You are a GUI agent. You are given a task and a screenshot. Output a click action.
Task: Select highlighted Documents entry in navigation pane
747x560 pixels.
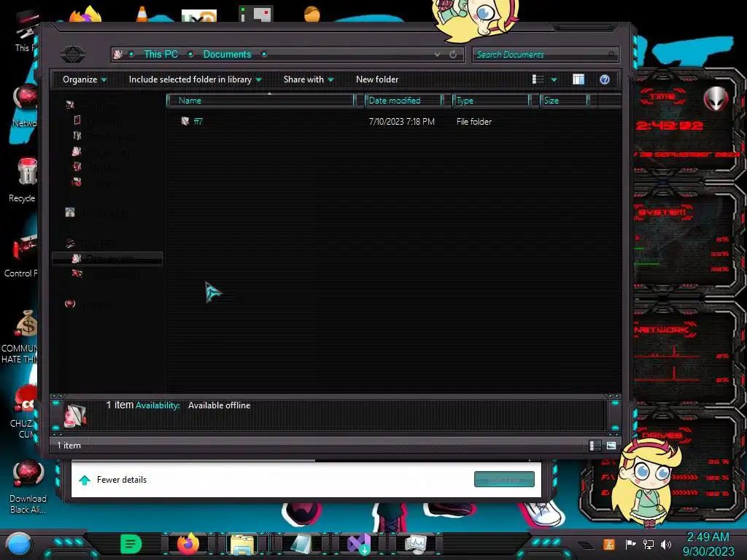(x=107, y=258)
